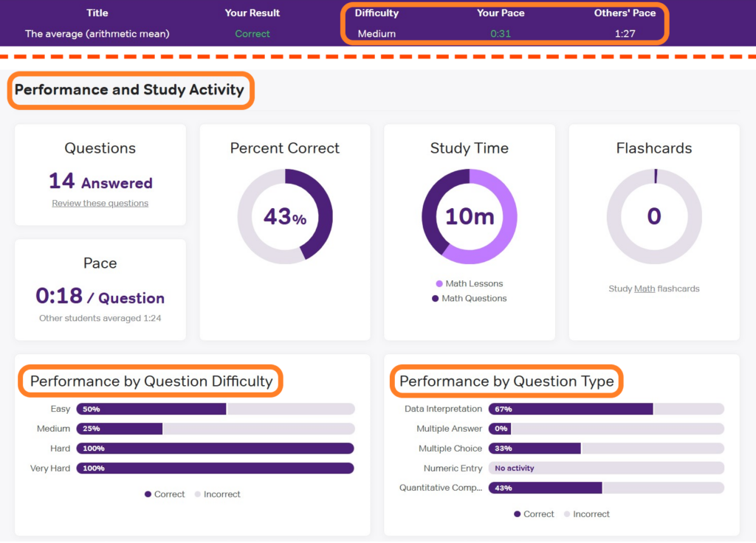Click the Percent Correct donut chart
756x543 pixels.
[x=284, y=216]
